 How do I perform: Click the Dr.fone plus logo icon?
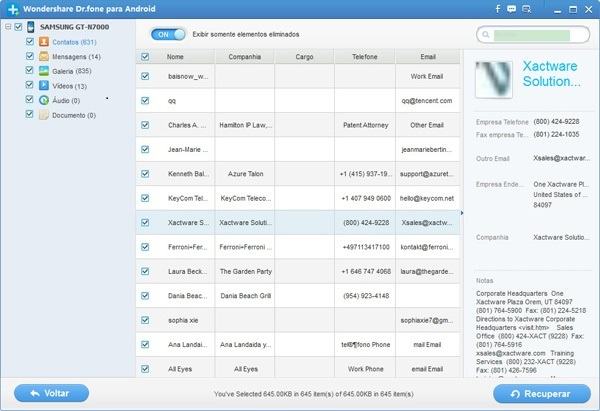pos(13,9)
